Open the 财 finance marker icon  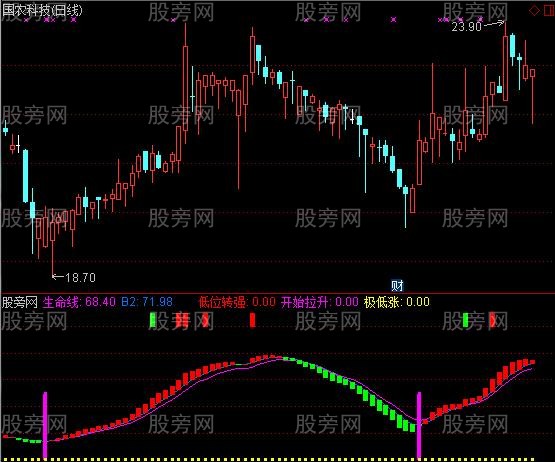[397, 285]
